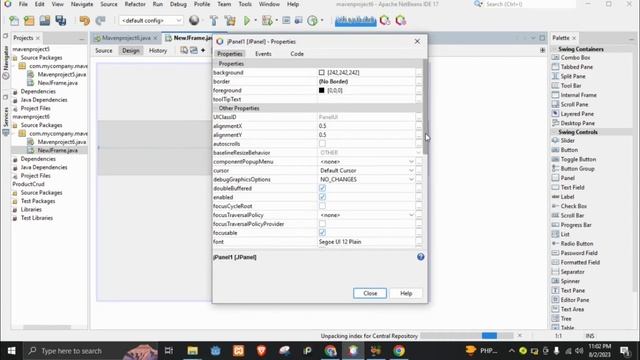This screenshot has height=360, width=640.
Task: Open Windows Start menu
Action: pyautogui.click(x=11, y=351)
